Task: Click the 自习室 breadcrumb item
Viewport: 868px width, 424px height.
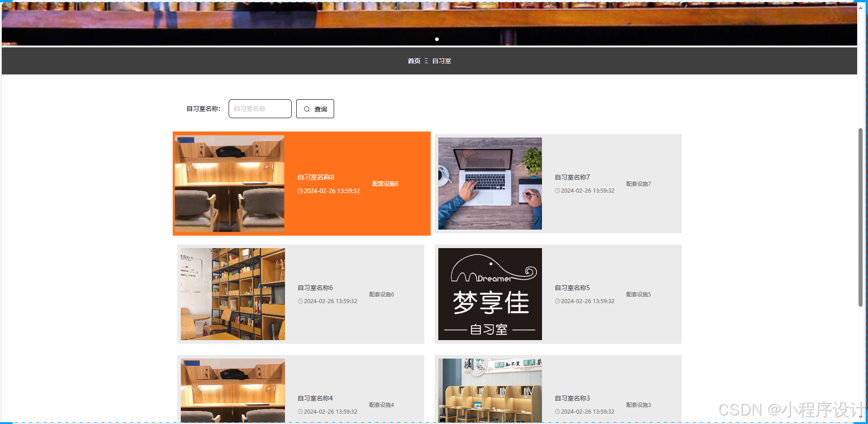Action: pos(441,61)
